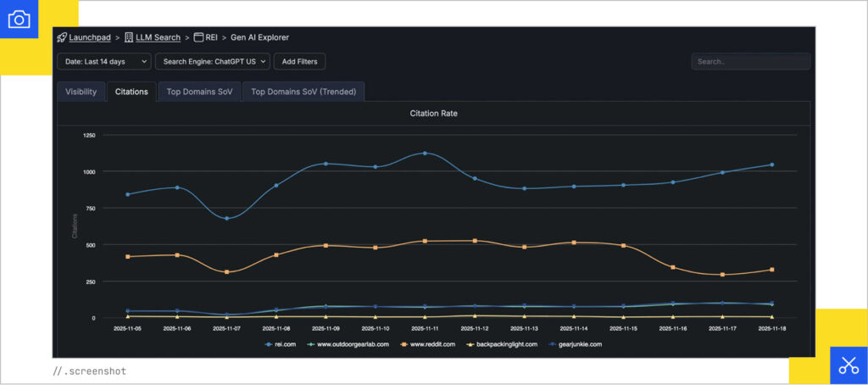Go to the LLM Search breadcrumb link

(158, 37)
